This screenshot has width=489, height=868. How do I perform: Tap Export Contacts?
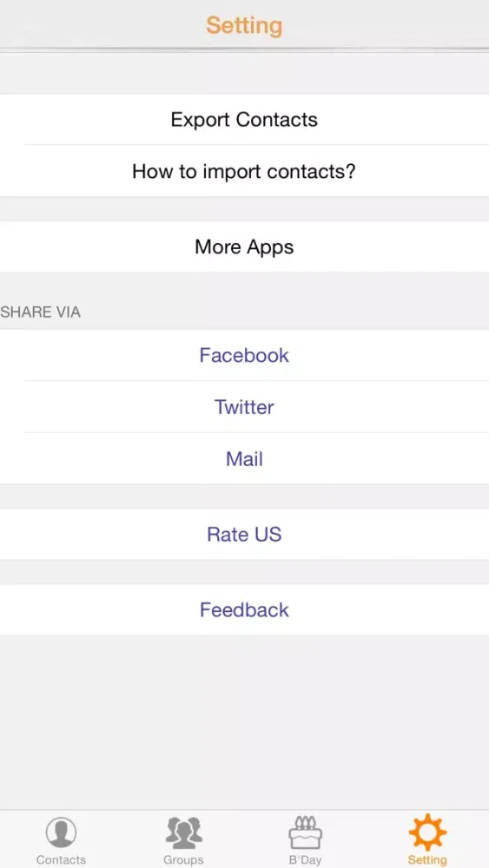pos(244,120)
